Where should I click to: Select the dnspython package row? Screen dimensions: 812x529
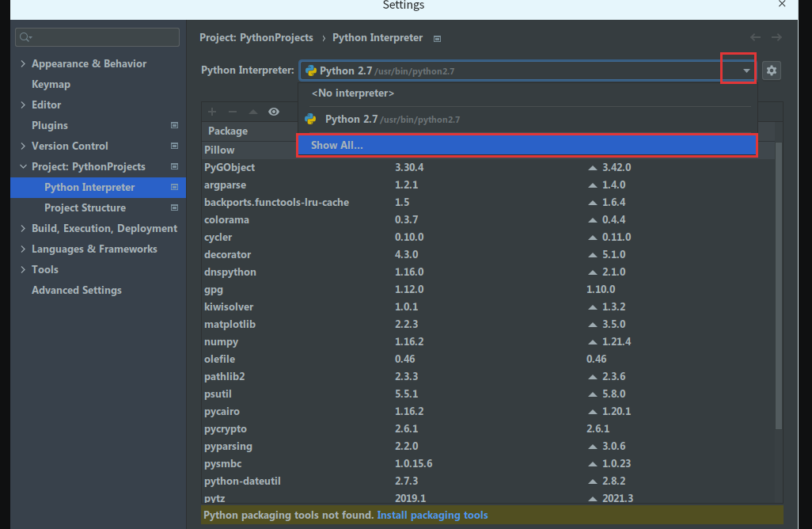[488, 272]
